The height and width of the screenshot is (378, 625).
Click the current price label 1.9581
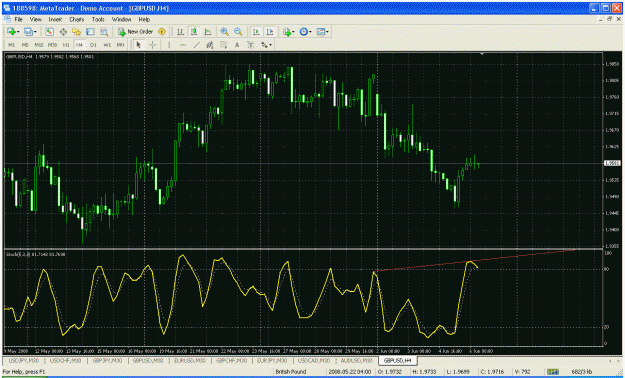tap(612, 163)
